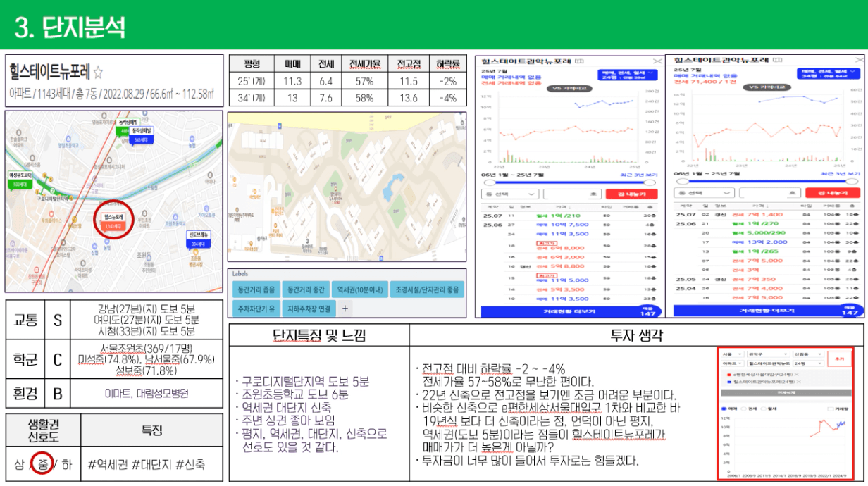Viewport: 868px width, 486px height.
Task: Click the gray 전체삭제 button
Action: (786, 392)
